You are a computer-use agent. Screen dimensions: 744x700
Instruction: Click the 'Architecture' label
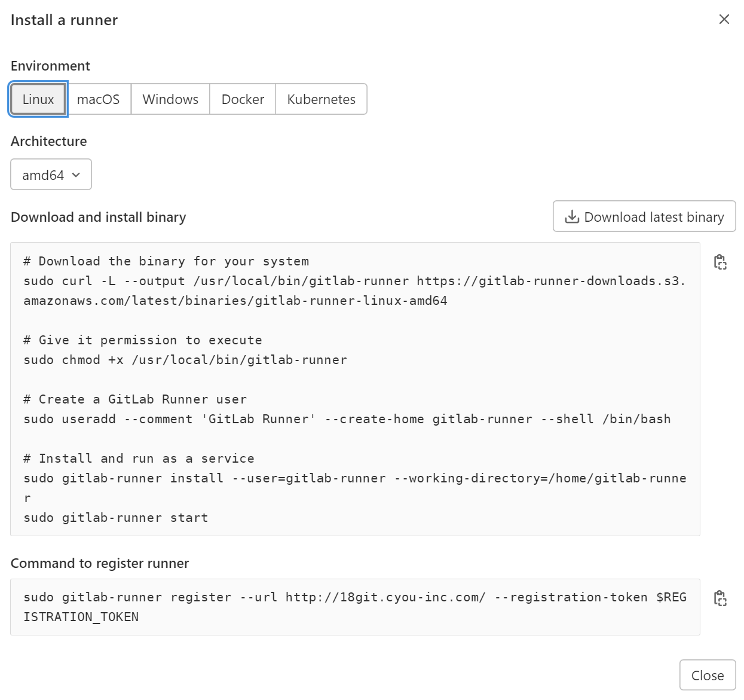point(49,141)
